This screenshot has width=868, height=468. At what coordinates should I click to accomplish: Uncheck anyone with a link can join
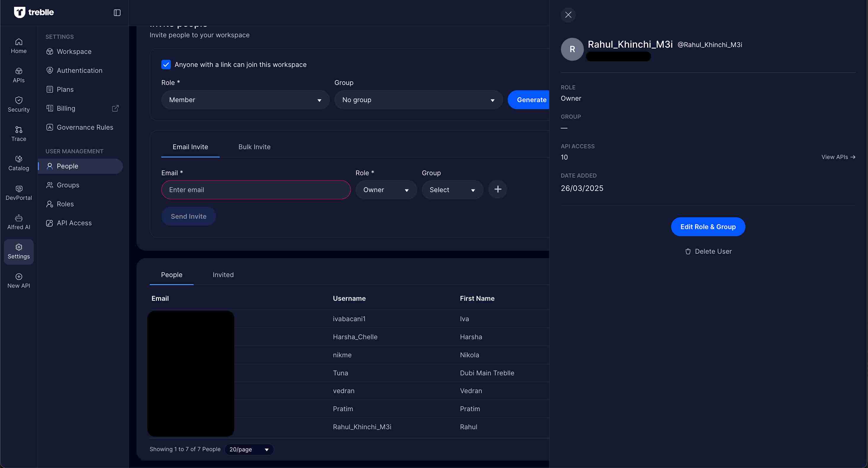click(166, 65)
